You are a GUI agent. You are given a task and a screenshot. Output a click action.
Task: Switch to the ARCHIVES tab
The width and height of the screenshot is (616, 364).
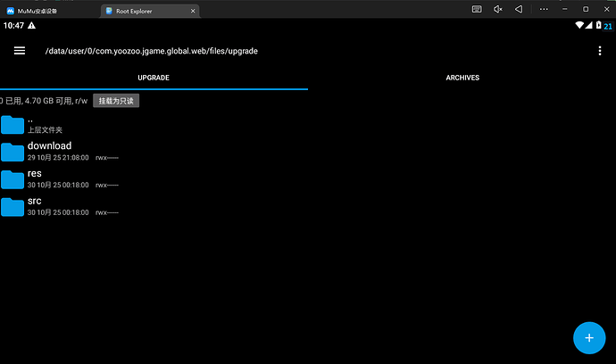click(x=462, y=78)
